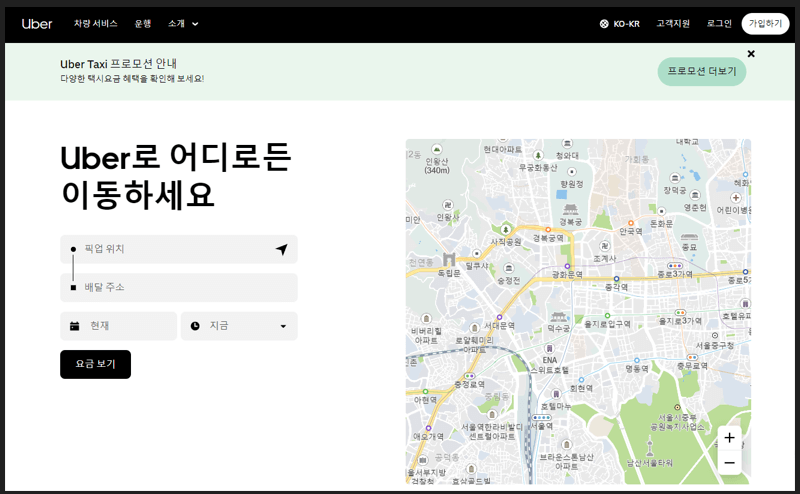Click the 요금 보기 button
Screen dimensions: 800x494
[x=95, y=364]
